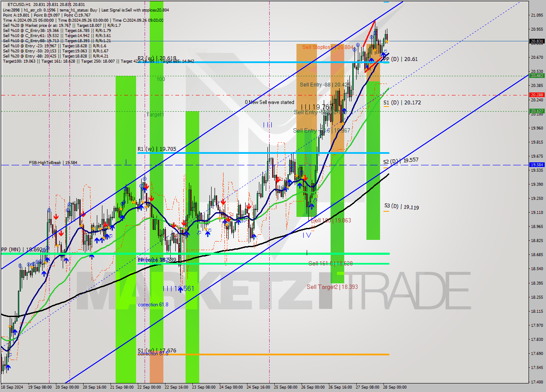Click the 'Sell %20 @ Market price' line
Screen dimensions: 546x392
(62, 26)
